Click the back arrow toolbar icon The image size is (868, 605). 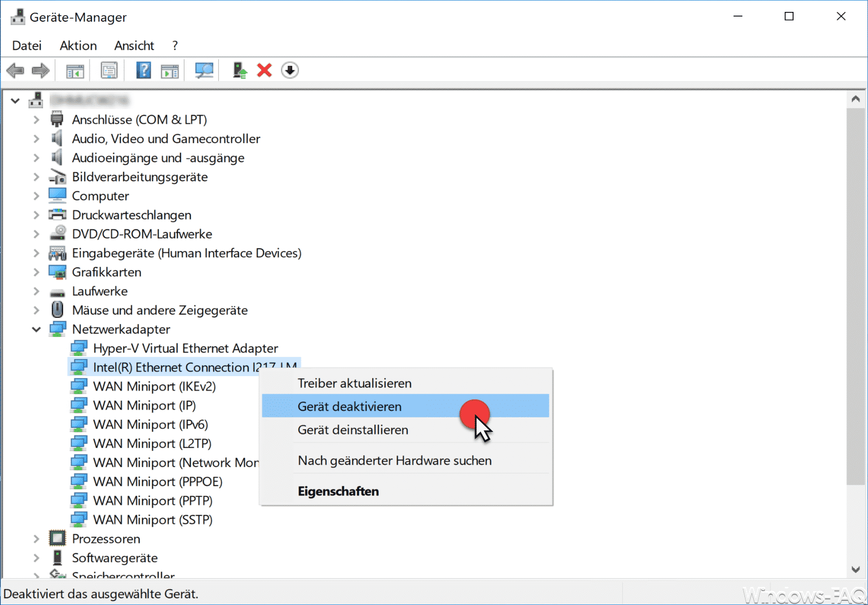[x=15, y=70]
